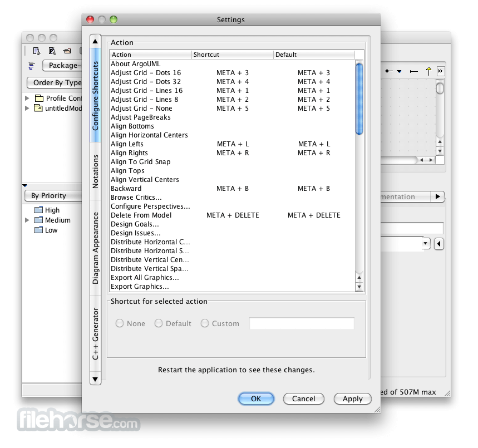The height and width of the screenshot is (448, 478).
Task: Expand the untitledModel tree item
Action: point(27,108)
